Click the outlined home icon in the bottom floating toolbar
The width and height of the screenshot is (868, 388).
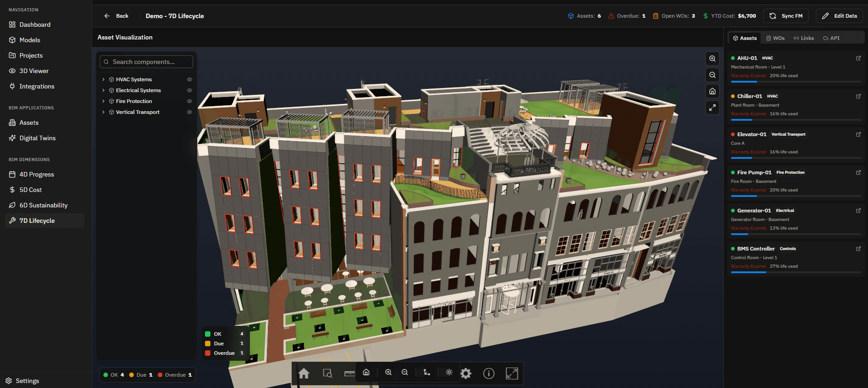coord(366,372)
